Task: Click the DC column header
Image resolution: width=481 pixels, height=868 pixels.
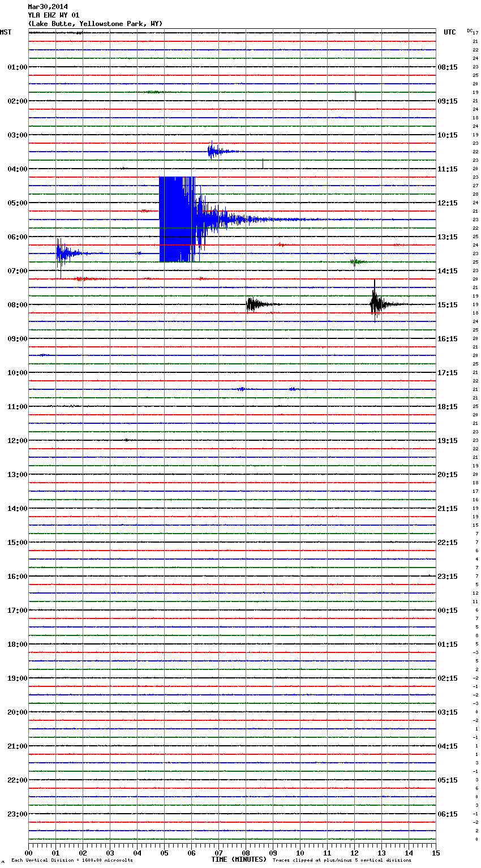Action: (x=470, y=31)
